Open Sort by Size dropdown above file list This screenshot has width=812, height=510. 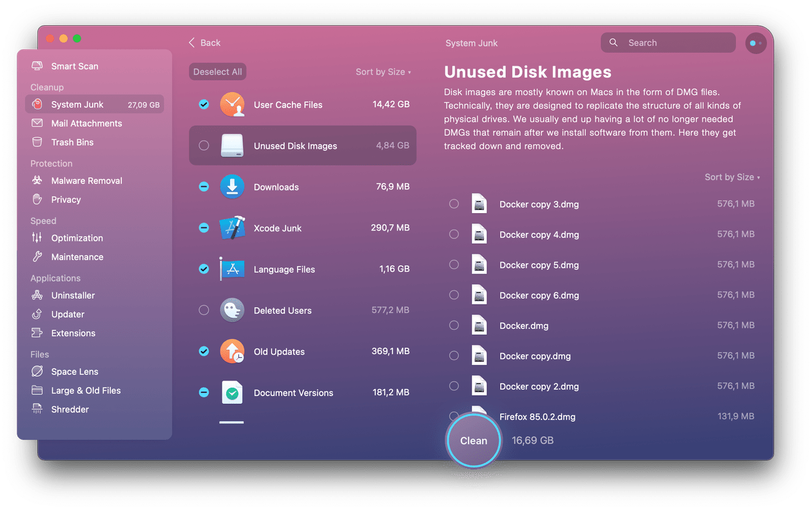pyautogui.click(x=732, y=177)
